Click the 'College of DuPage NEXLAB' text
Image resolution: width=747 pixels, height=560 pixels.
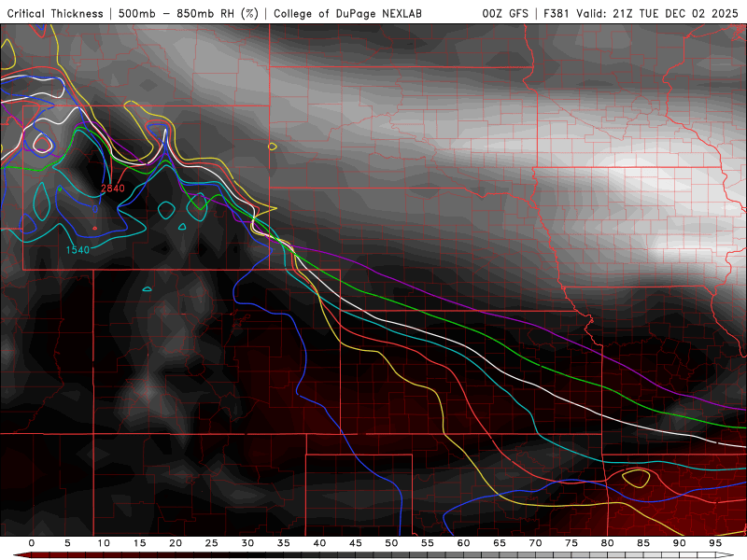click(x=347, y=13)
